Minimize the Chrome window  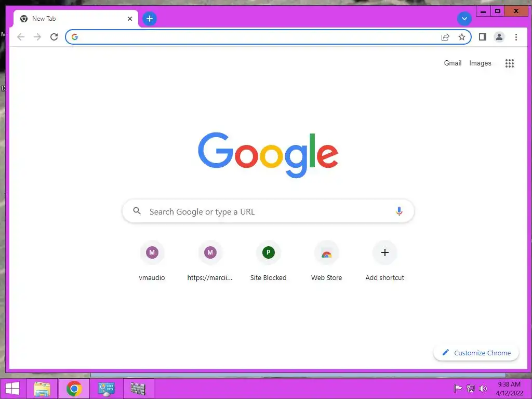coord(483,11)
